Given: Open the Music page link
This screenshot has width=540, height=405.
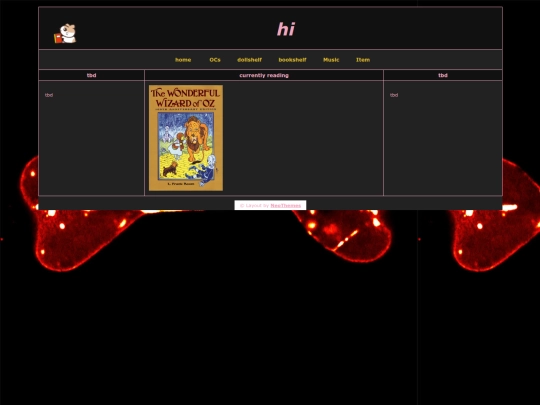Looking at the screenshot, I should (x=331, y=60).
